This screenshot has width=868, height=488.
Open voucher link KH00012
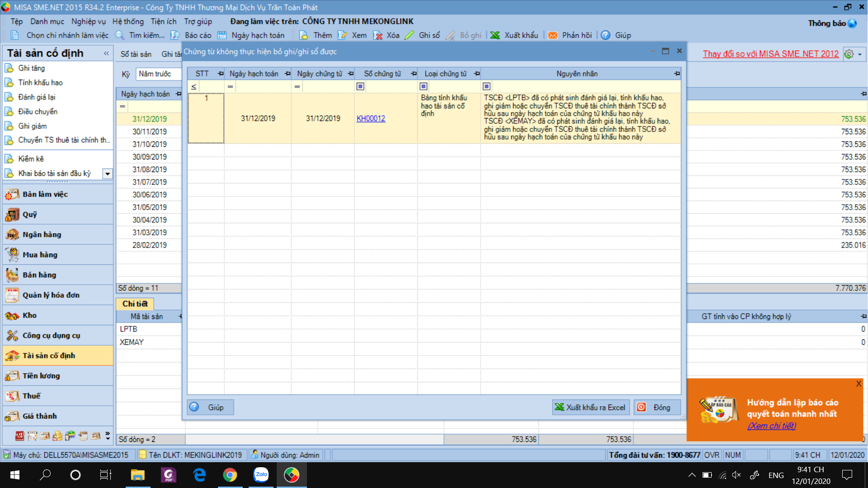click(x=371, y=118)
